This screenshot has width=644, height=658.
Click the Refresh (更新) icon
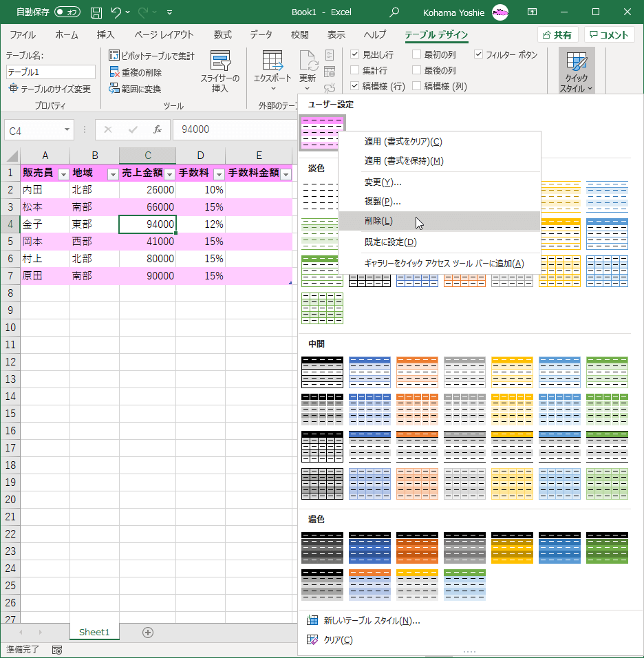[x=308, y=62]
